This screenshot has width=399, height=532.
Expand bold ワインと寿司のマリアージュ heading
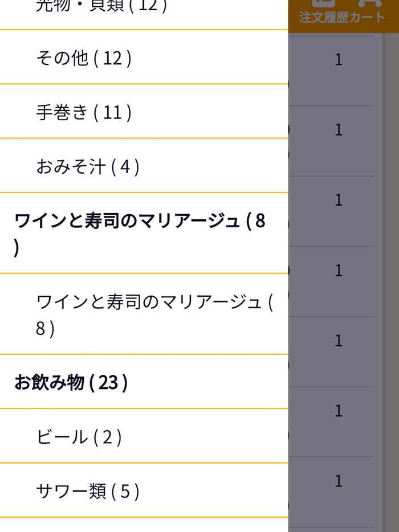[x=139, y=232]
